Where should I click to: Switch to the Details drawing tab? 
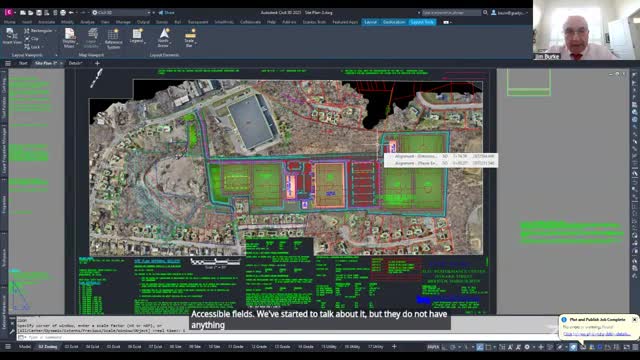tap(75, 63)
